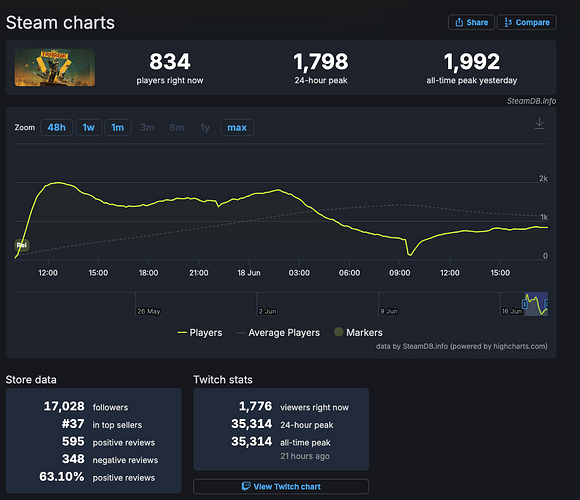The image size is (580, 500).
Task: Click the 18:00 x-axis label
Action: [x=148, y=273]
